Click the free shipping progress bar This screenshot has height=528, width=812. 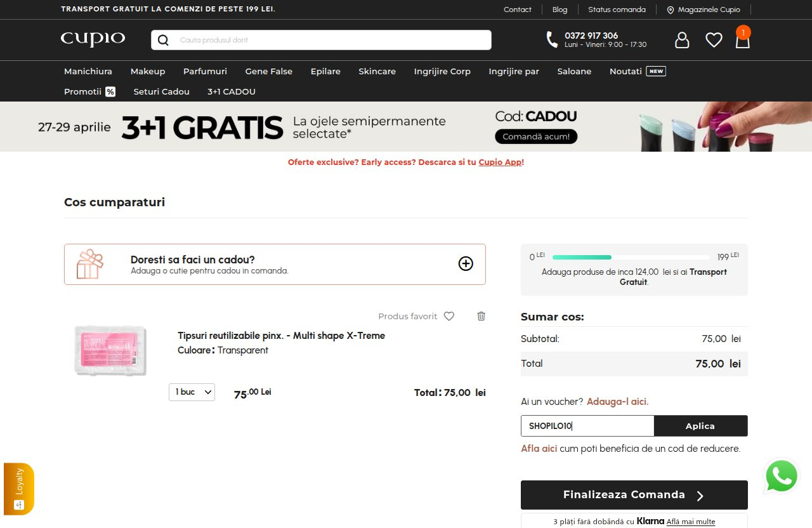(x=631, y=257)
